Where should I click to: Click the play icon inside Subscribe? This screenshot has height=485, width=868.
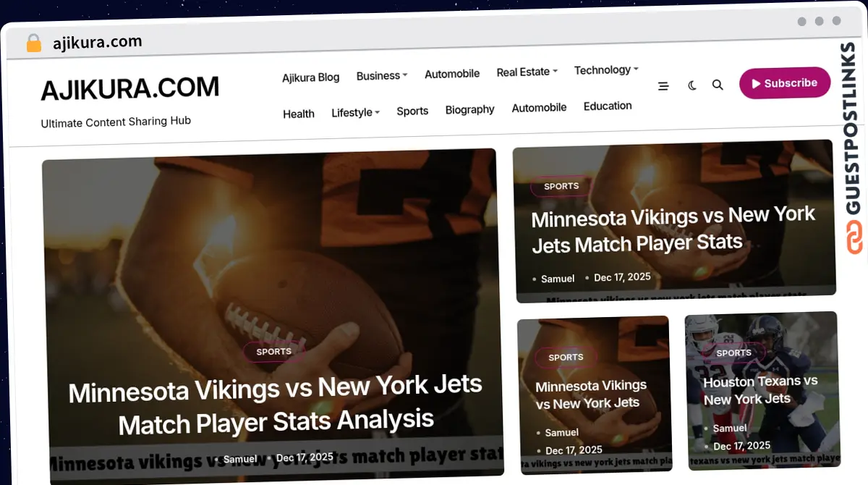tap(756, 84)
